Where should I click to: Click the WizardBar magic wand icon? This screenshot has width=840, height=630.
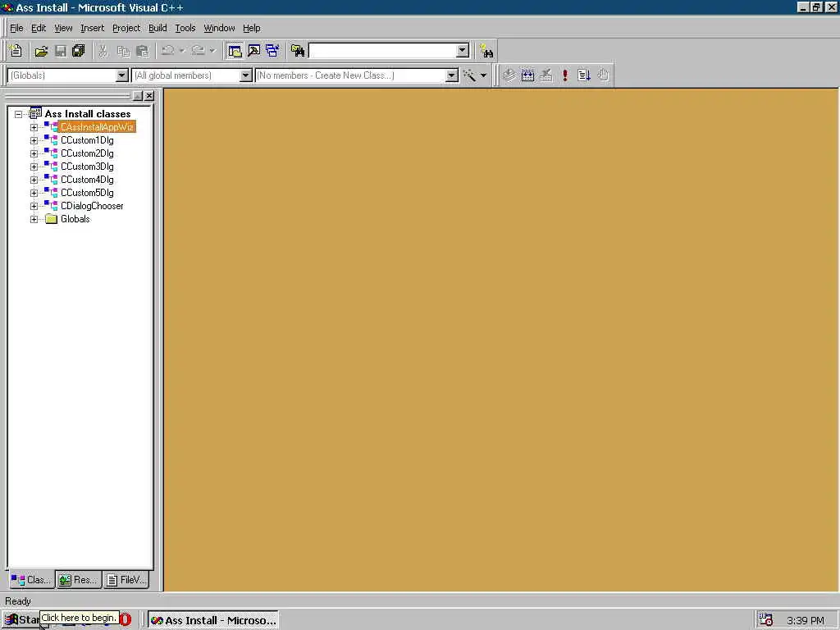coord(469,75)
